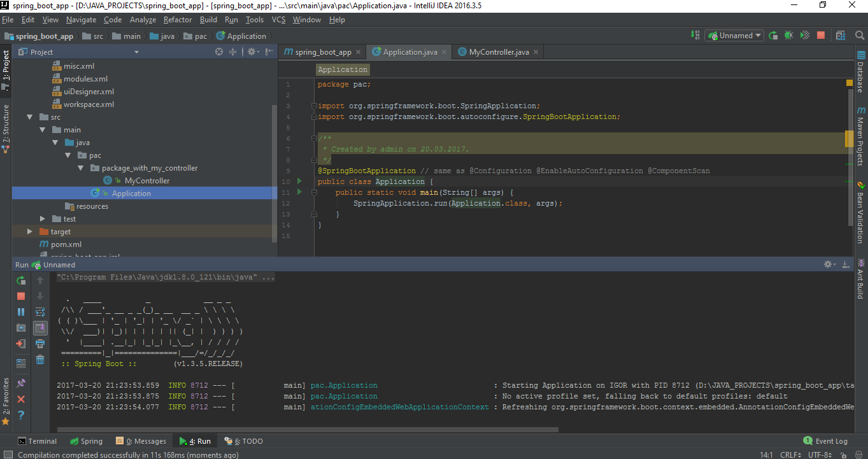The width and height of the screenshot is (868, 459).
Task: Toggle soft-wrap in the Run console
Action: (39, 311)
